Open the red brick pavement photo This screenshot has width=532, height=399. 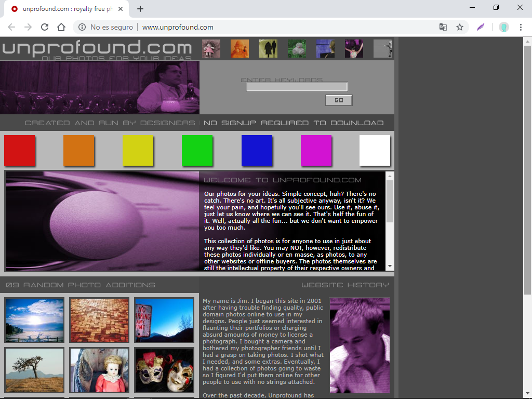(99, 320)
